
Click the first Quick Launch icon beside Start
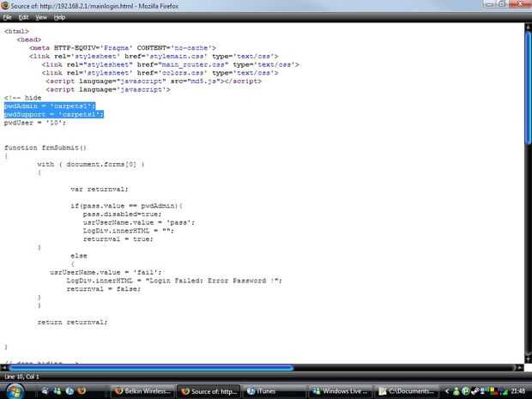[45, 391]
